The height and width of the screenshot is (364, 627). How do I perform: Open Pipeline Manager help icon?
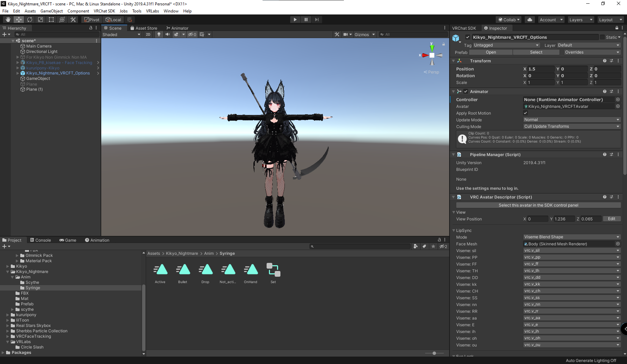click(x=605, y=154)
